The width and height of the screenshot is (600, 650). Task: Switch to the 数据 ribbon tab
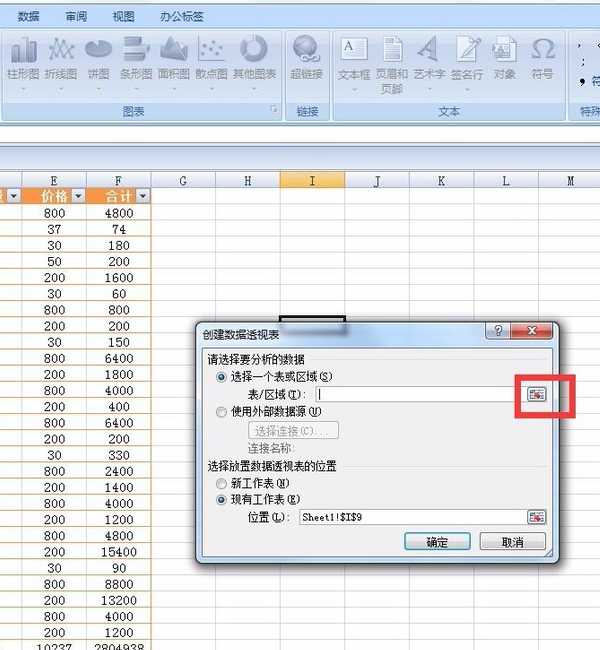coord(29,17)
